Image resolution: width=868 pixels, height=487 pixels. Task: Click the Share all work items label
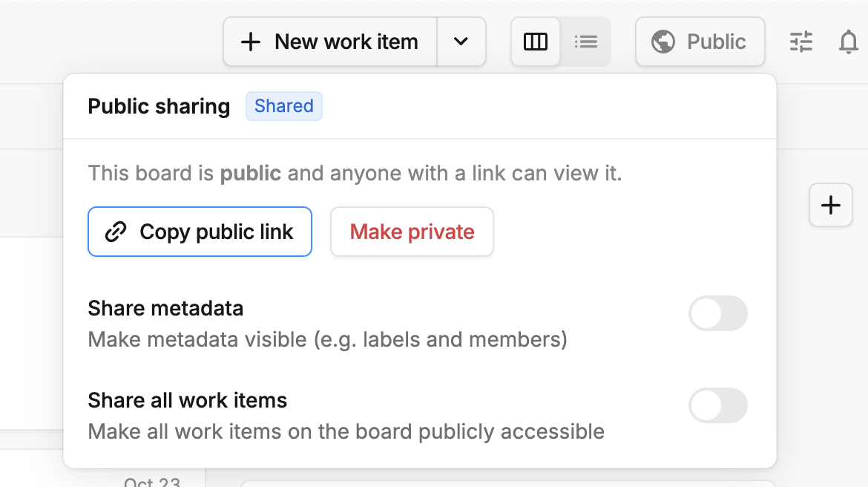coord(187,400)
